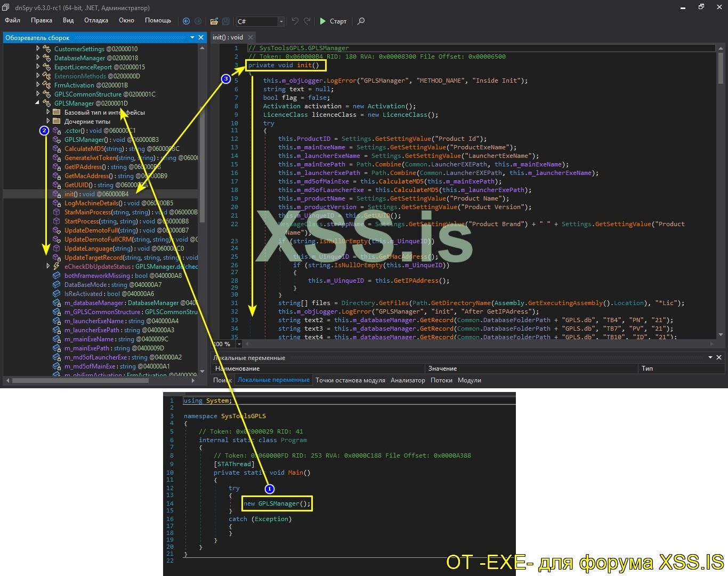The height and width of the screenshot is (576, 728).
Task: Click the GPLSCommonStructure class icon
Action: click(47, 94)
